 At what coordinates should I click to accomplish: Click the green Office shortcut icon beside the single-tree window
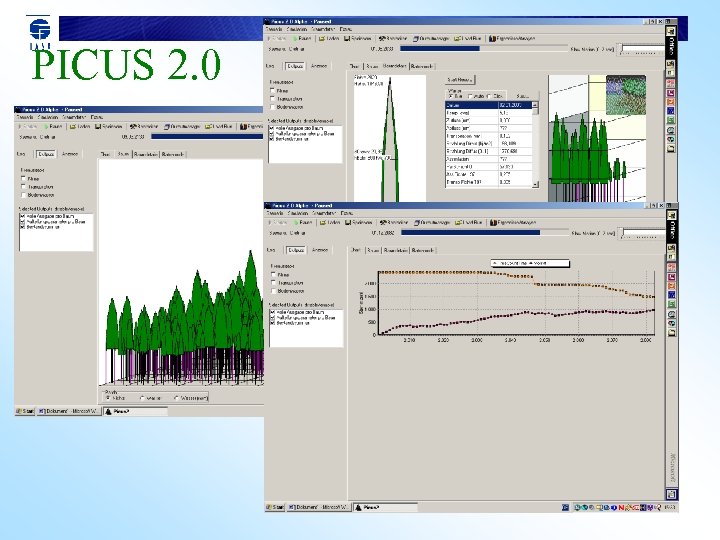coord(671,120)
